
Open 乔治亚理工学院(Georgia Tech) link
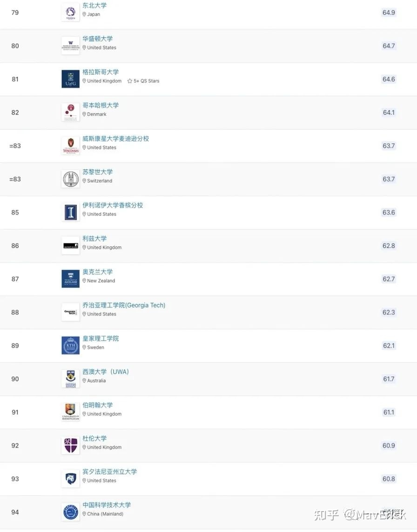pos(124,305)
